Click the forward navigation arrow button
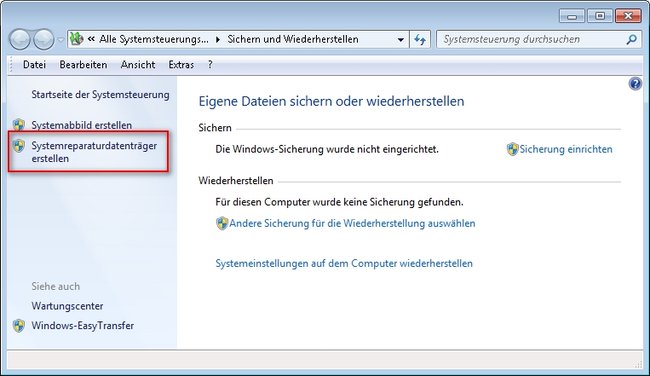Image resolution: width=650 pixels, height=376 pixels. 44,39
